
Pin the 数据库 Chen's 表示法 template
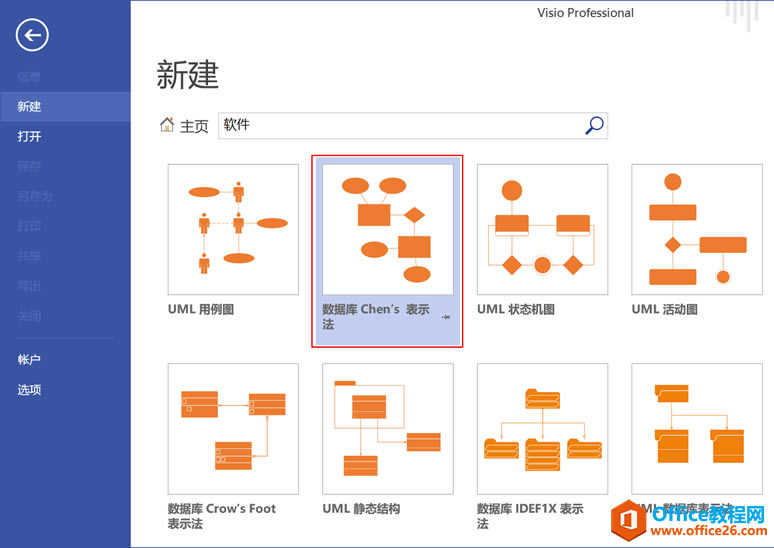click(x=446, y=317)
